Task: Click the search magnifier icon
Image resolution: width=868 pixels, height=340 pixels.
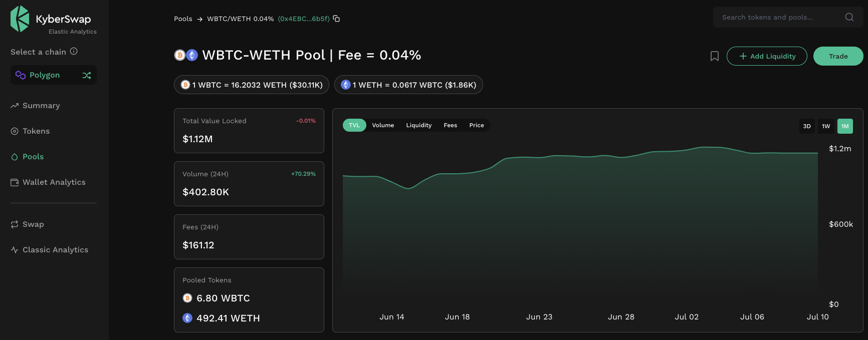Action: click(x=849, y=17)
